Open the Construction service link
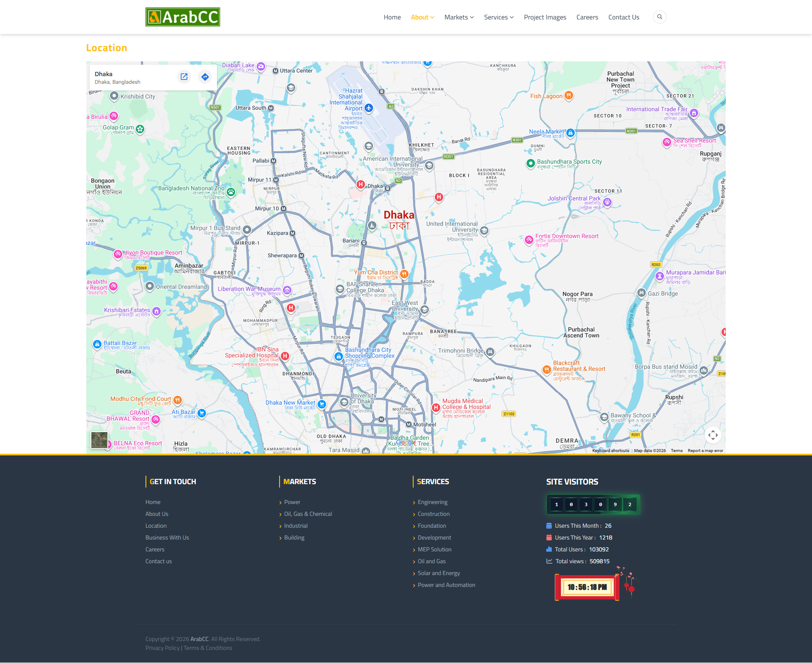The image size is (812, 663). [x=434, y=514]
